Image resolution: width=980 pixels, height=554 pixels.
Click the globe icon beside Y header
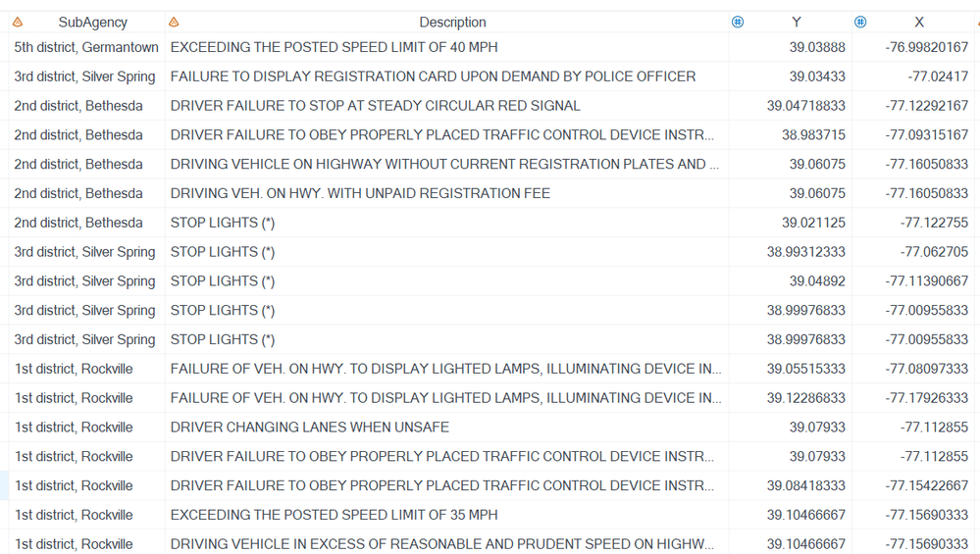(x=738, y=22)
